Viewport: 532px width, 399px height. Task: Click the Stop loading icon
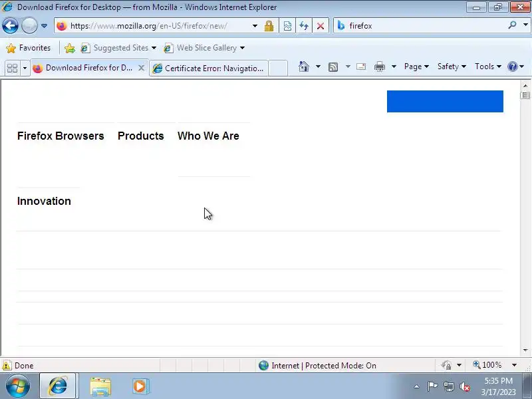pos(321,26)
